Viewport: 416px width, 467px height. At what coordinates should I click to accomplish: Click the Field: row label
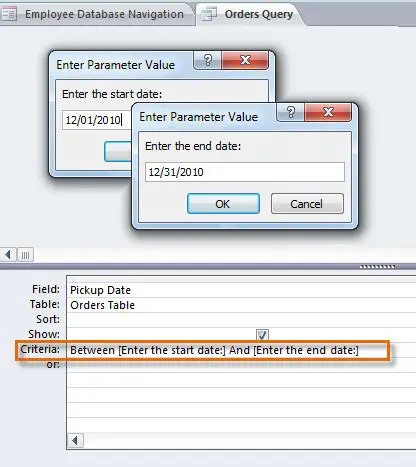(x=46, y=289)
